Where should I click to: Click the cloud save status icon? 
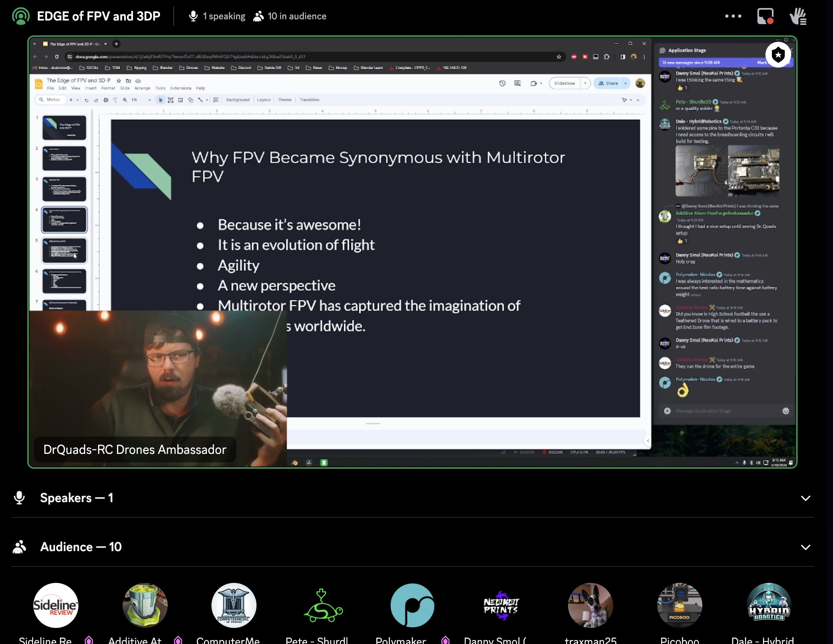tap(138, 81)
